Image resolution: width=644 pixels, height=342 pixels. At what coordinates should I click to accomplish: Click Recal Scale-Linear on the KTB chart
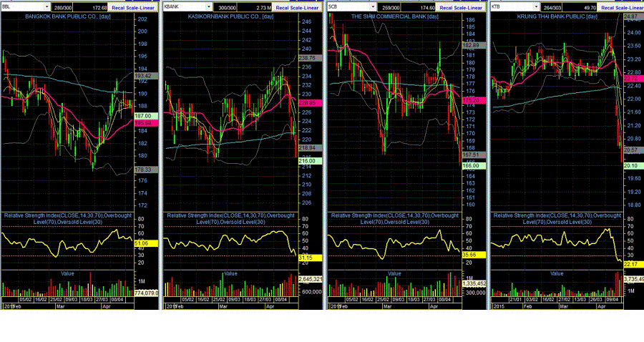[622, 7]
